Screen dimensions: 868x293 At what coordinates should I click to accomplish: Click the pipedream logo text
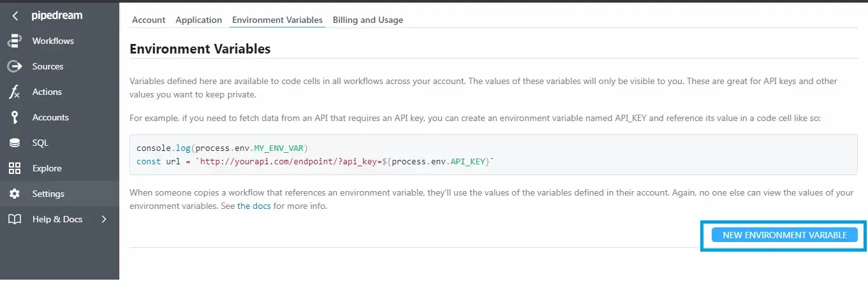57,16
